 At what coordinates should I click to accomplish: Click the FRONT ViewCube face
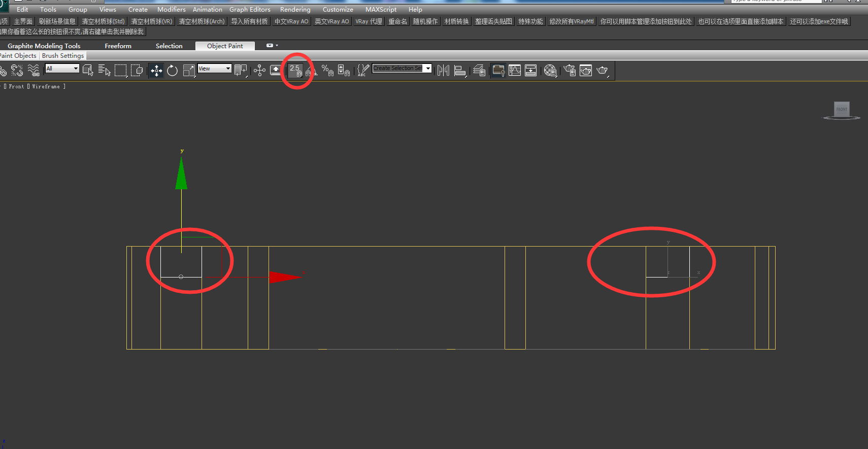pyautogui.click(x=842, y=109)
